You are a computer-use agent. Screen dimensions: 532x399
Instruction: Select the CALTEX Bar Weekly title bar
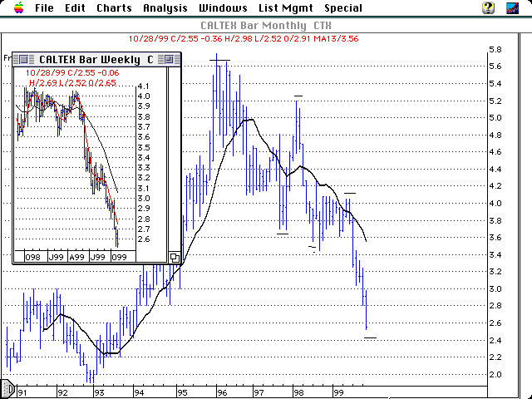click(96, 60)
